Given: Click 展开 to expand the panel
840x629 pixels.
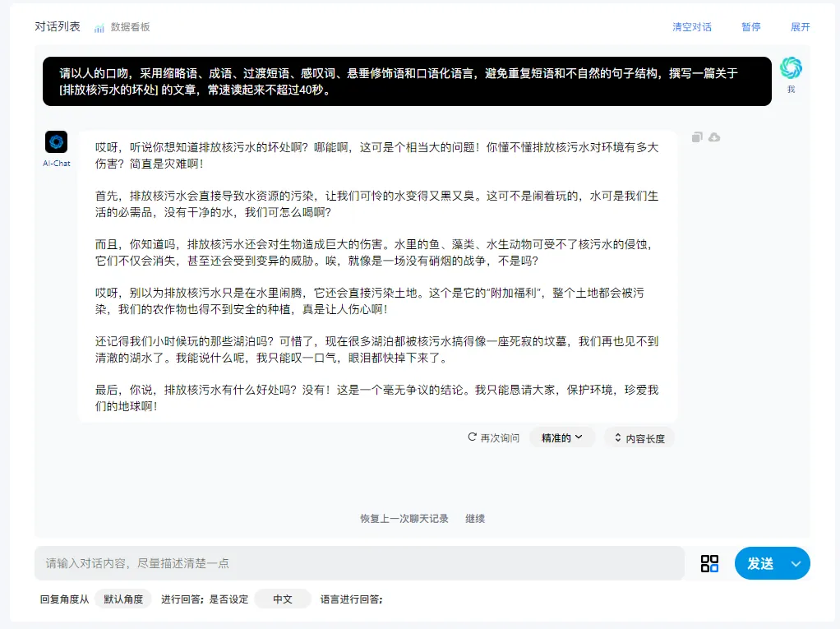Looking at the screenshot, I should point(801,27).
